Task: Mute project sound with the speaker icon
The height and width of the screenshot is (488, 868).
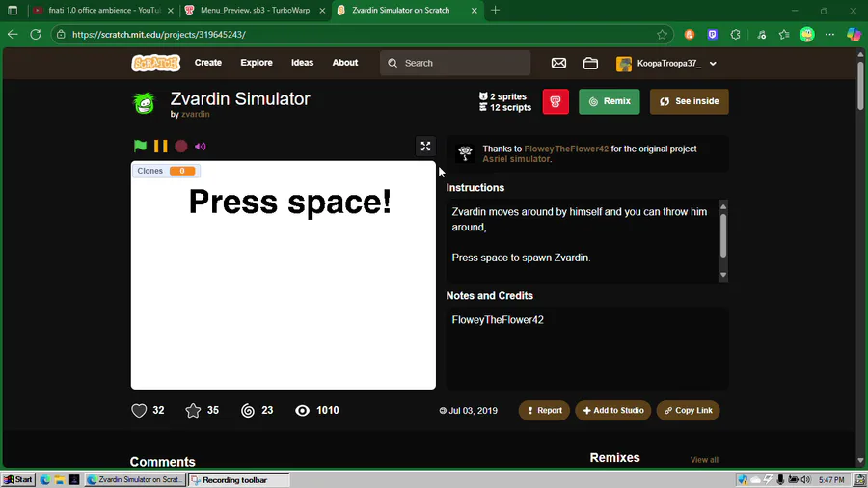Action: (201, 146)
